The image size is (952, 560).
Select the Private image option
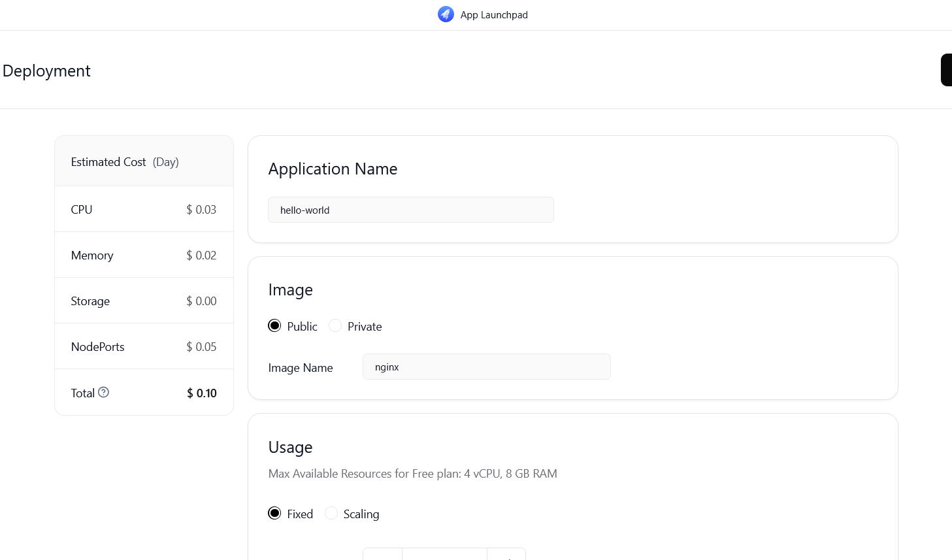click(335, 325)
